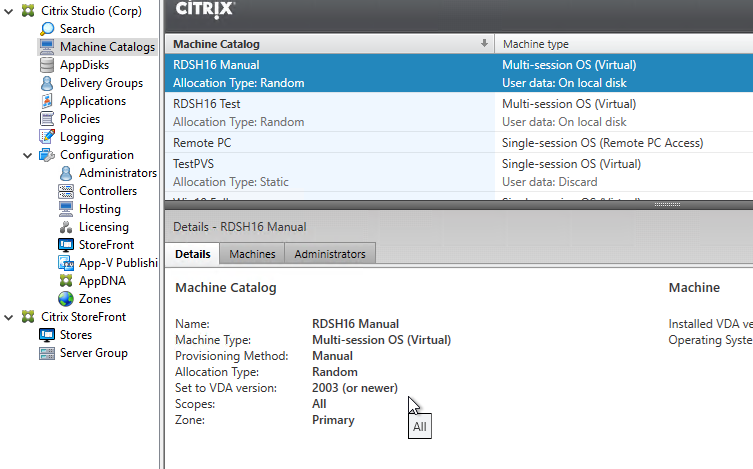
Task: Click the Citrix Studio (Corp) root icon
Action: pos(28,11)
